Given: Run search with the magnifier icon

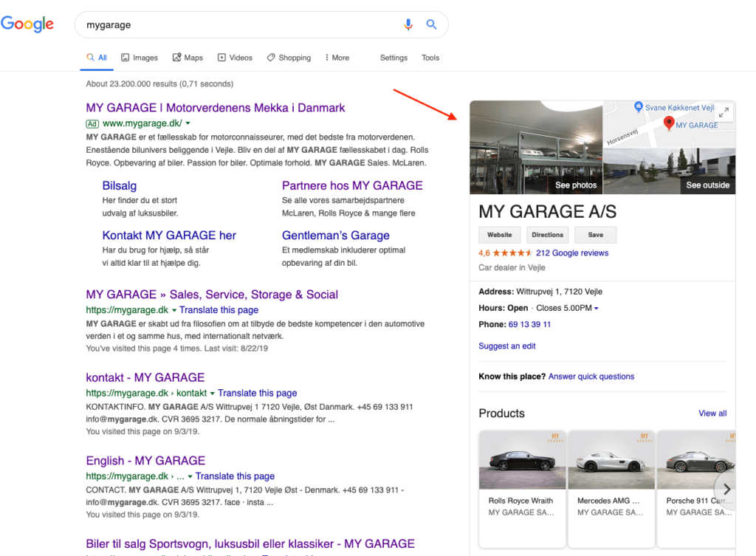Looking at the screenshot, I should click(x=431, y=24).
